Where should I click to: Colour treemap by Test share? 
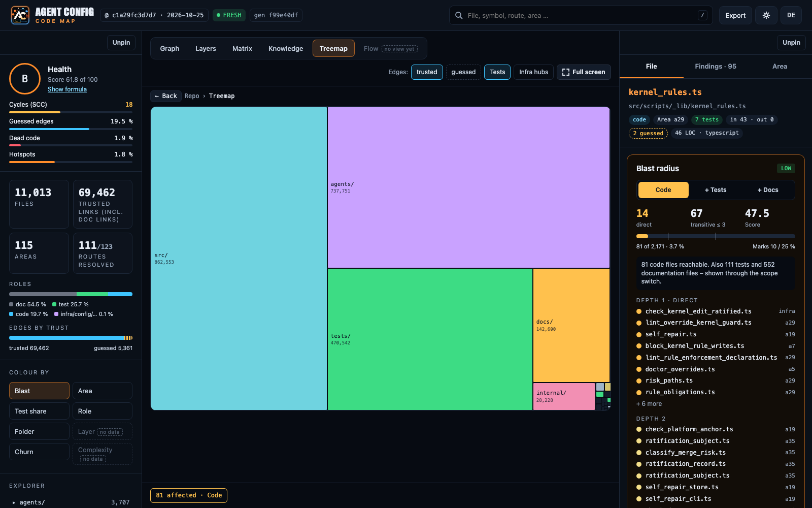click(x=39, y=411)
